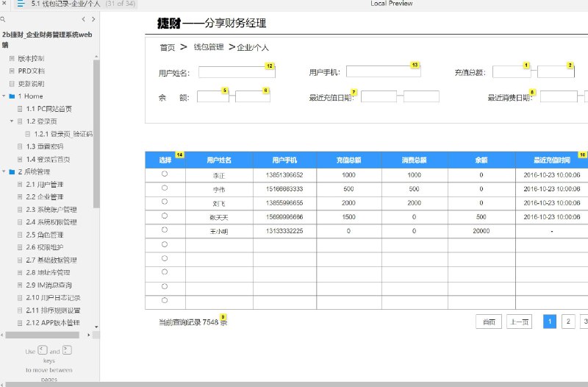The height and width of the screenshot is (387, 588).
Task: Click first 余额 range input field
Action: [x=213, y=96]
